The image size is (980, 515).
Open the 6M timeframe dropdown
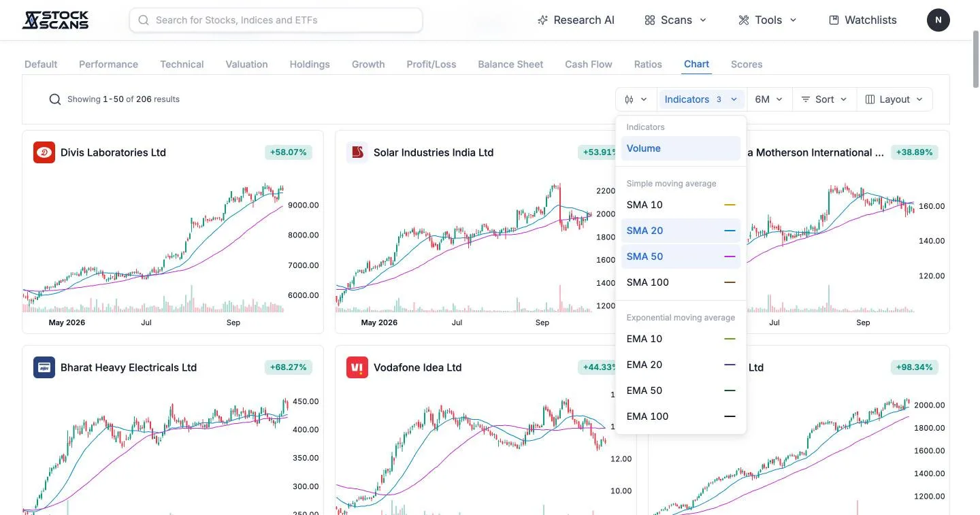click(768, 99)
